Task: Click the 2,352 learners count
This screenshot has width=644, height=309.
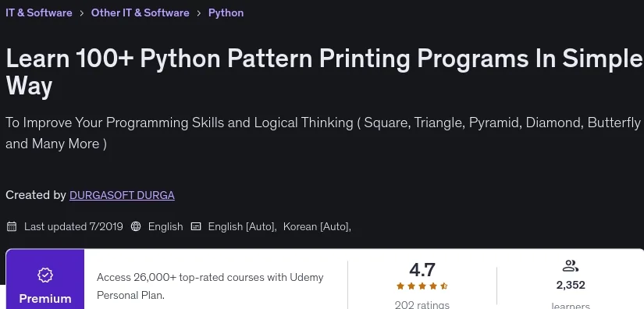Action: [571, 285]
